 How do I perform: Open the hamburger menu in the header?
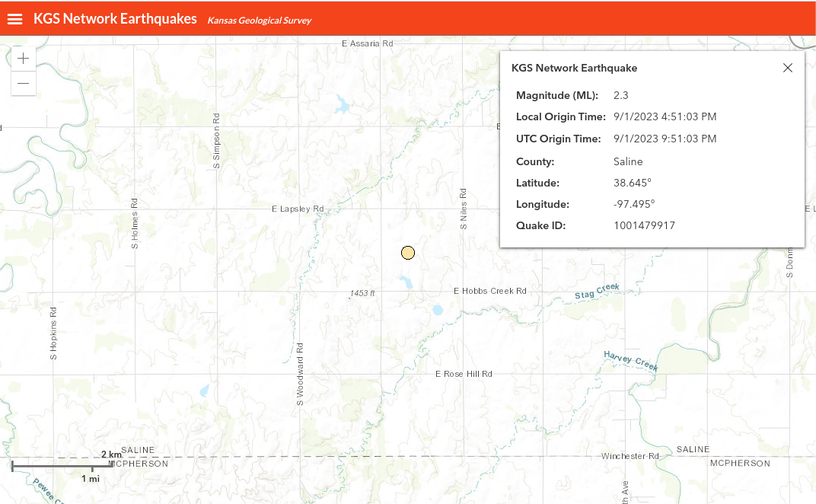[x=15, y=19]
